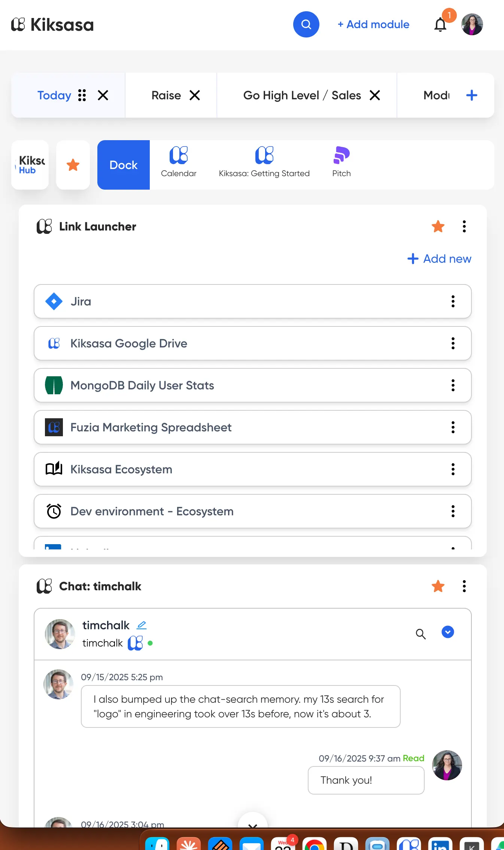The height and width of the screenshot is (850, 504).
Task: Open Google Chrome from the macOS dock
Action: [315, 843]
